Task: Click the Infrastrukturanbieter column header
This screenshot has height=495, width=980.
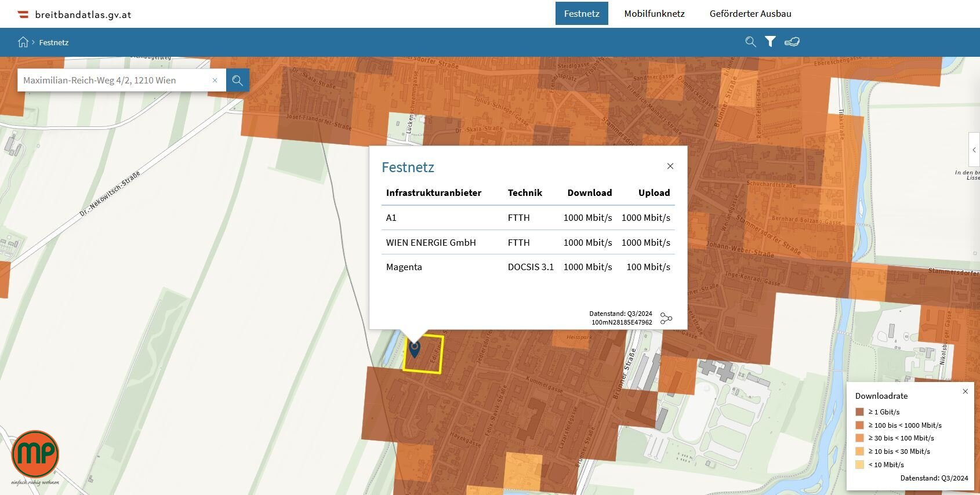Action: (434, 193)
